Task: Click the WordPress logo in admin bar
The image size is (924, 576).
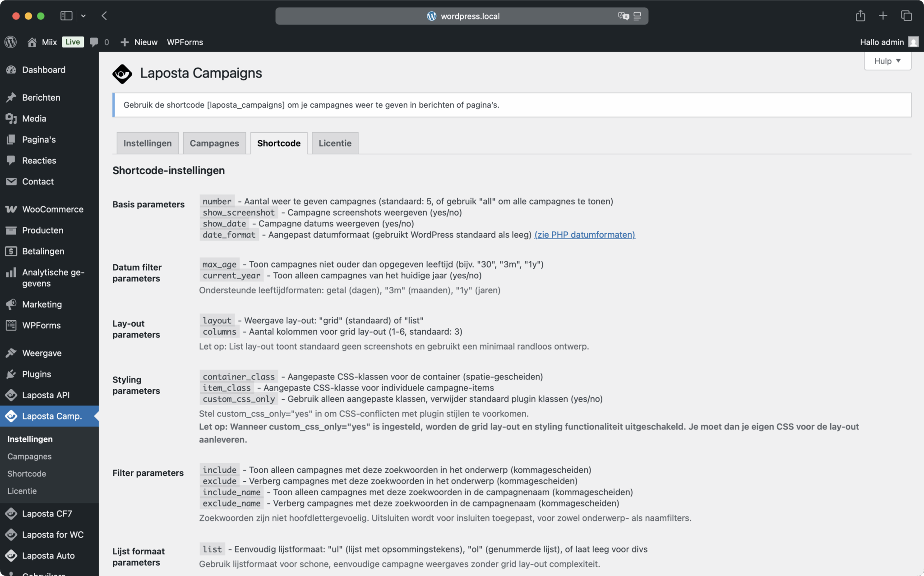Action: 11,42
